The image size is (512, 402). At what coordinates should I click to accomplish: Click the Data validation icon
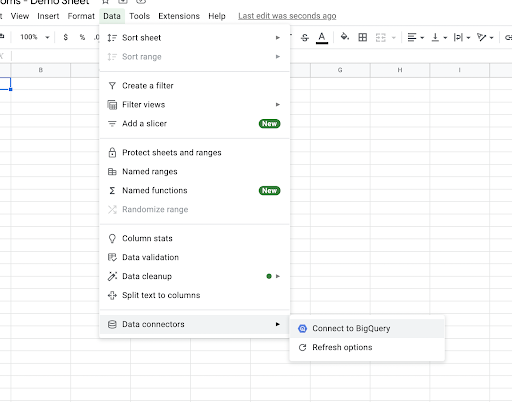[112, 257]
